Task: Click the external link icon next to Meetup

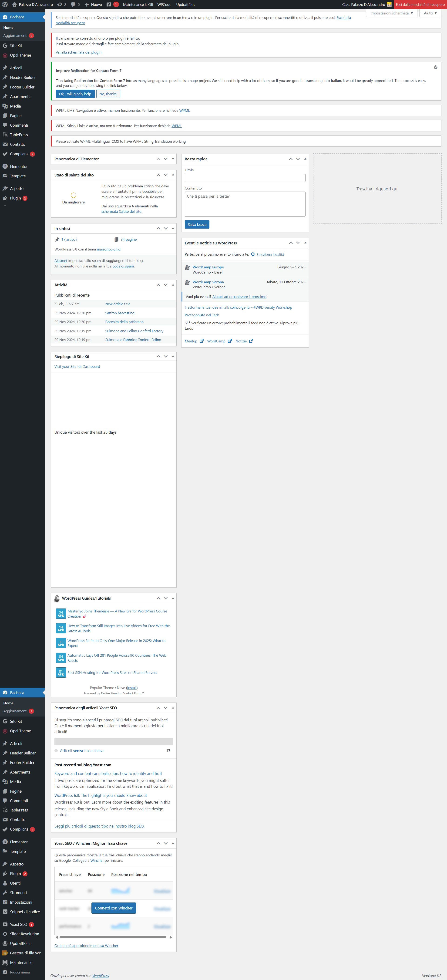Action: pyautogui.click(x=202, y=341)
